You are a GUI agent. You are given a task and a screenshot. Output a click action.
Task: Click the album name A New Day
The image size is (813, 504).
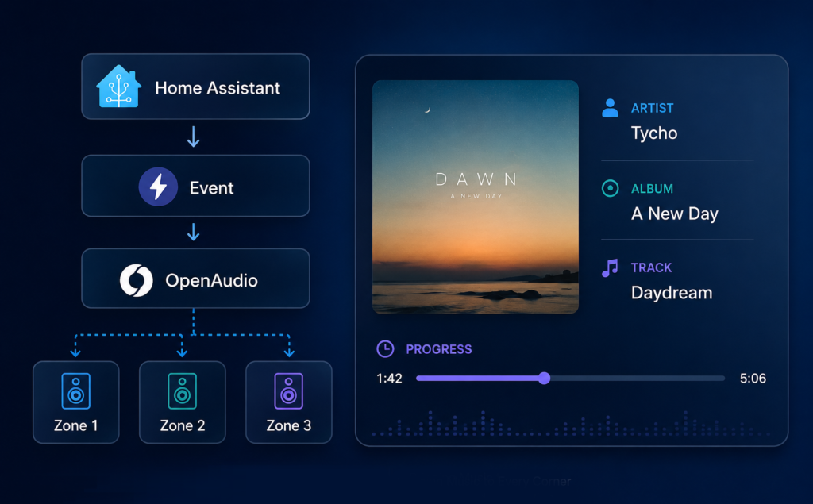(675, 214)
